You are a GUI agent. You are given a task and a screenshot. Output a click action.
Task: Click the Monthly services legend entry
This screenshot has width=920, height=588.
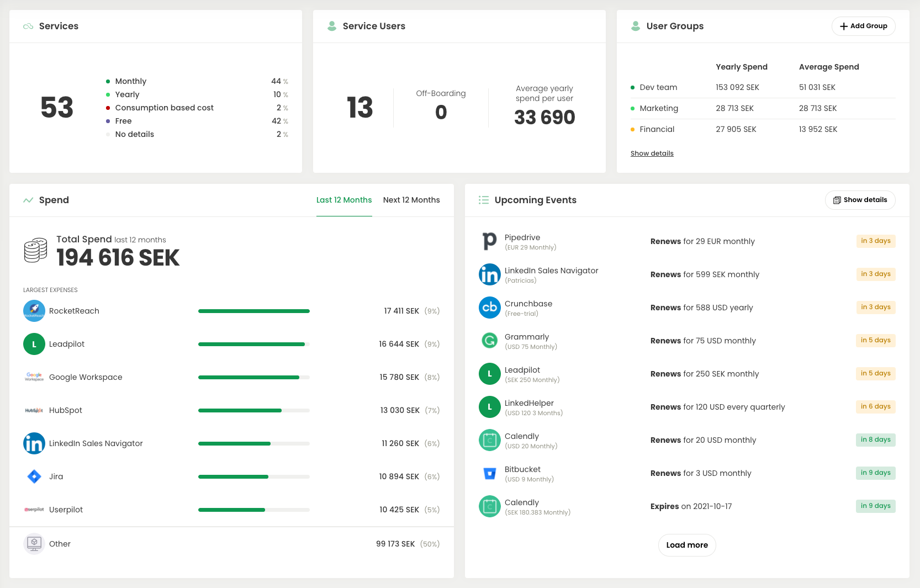(197, 81)
